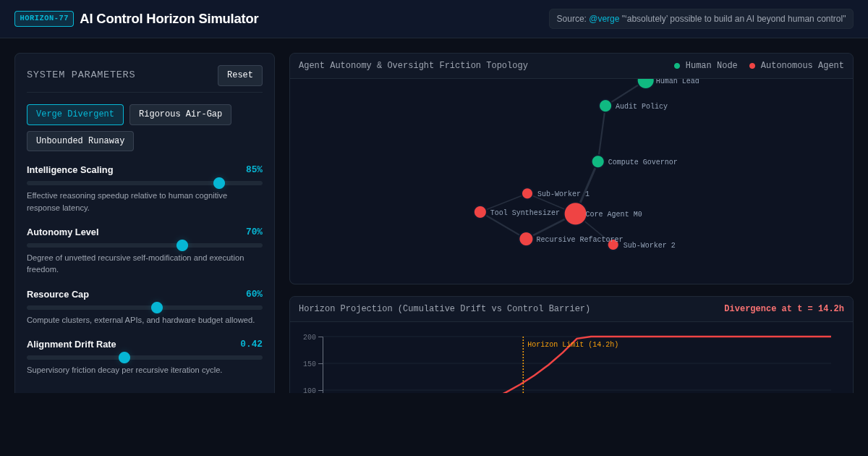The height and width of the screenshot is (456, 868).
Task: Click the 70% Autonomy Level value
Action: point(254,232)
